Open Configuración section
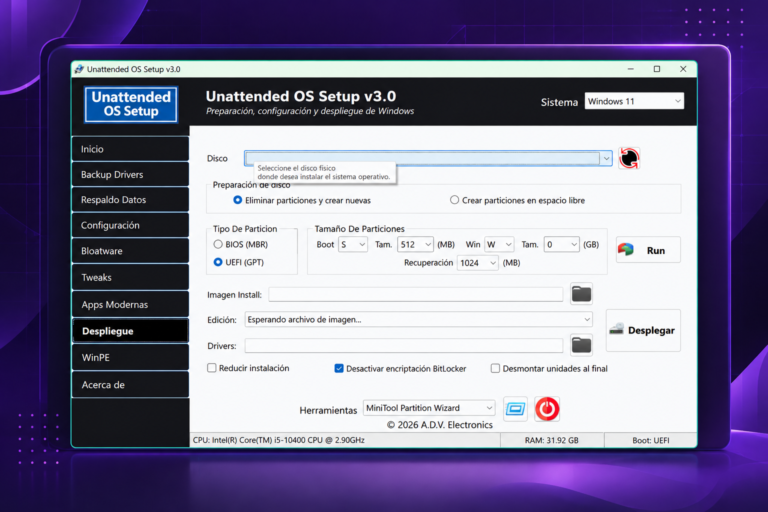This screenshot has width=768, height=512. coord(130,225)
